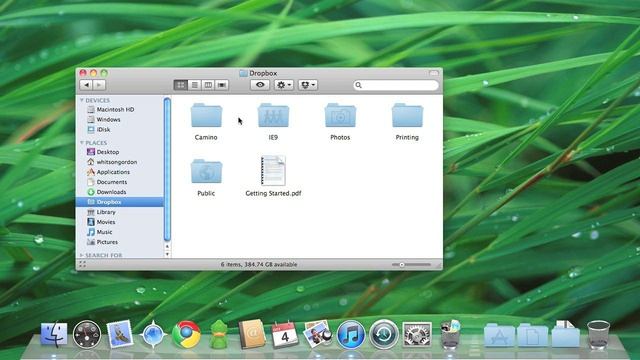Open the Applications stack in Dock
The height and width of the screenshot is (360, 640).
point(499,336)
